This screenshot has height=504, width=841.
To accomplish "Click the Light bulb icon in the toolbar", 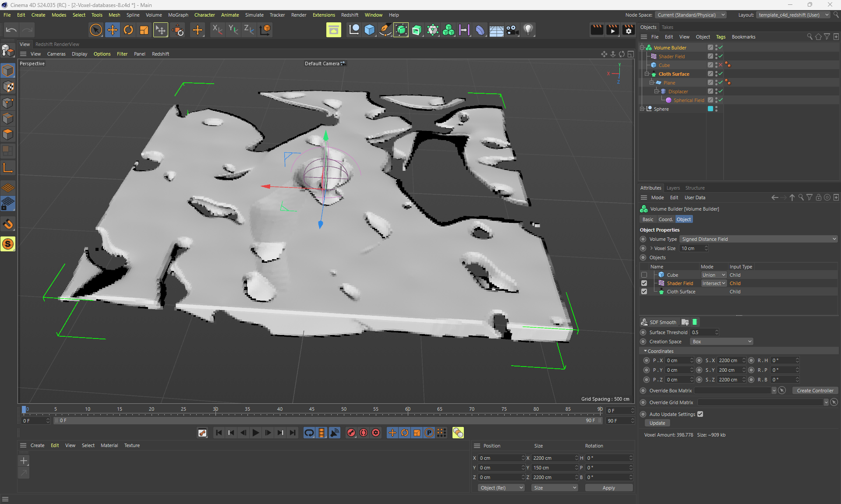I will pos(528,30).
